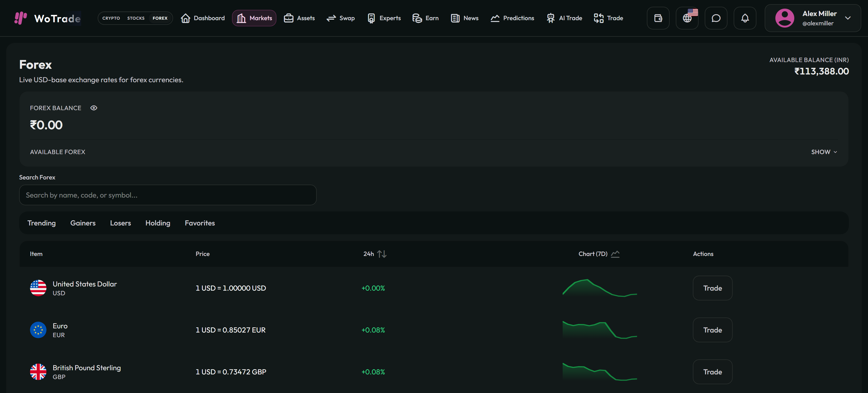Click the GBP 7-day chart sparkline
The image size is (868, 393).
coord(599,372)
